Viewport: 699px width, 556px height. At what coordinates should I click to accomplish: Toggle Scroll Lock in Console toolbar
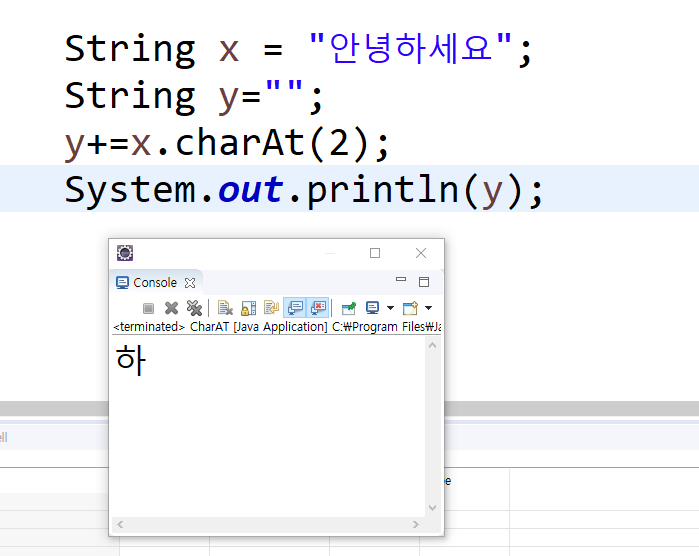(248, 308)
